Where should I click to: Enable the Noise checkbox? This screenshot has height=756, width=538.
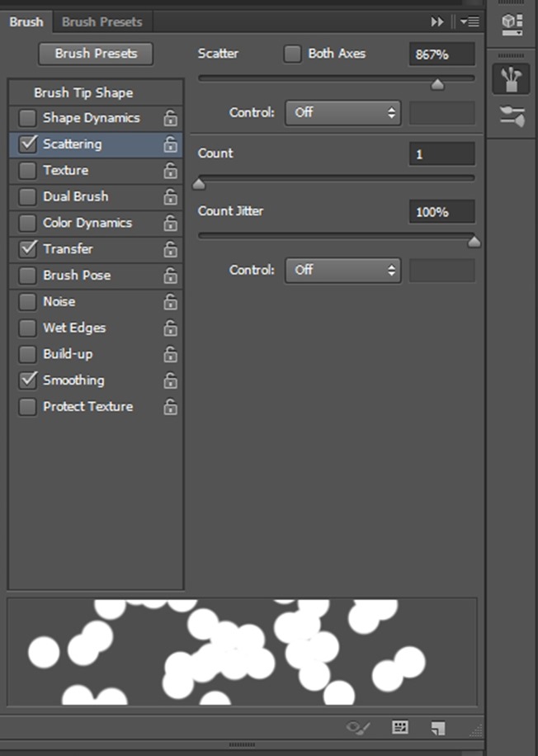pyautogui.click(x=27, y=301)
